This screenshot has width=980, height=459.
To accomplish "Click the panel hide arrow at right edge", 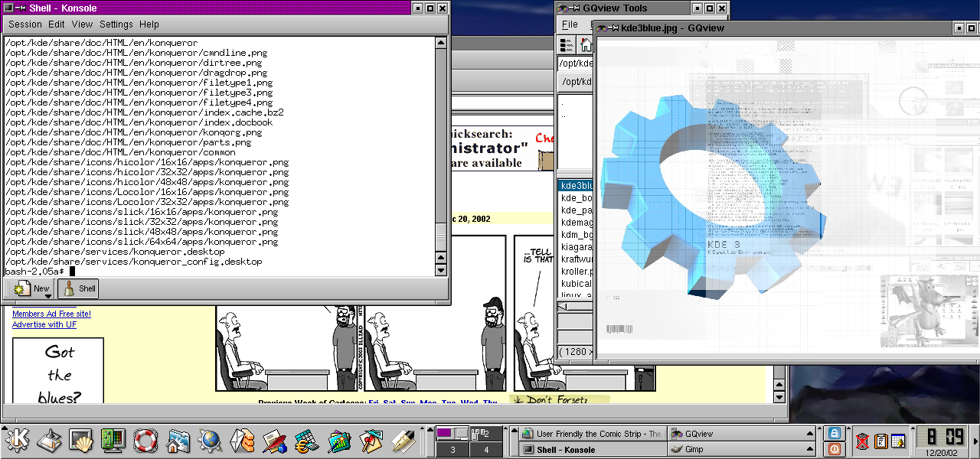I will coord(975,440).
